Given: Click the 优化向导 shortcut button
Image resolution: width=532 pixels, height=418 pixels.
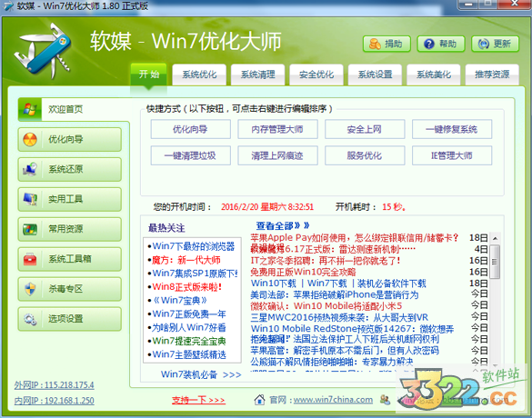Looking at the screenshot, I should pyautogui.click(x=191, y=129).
